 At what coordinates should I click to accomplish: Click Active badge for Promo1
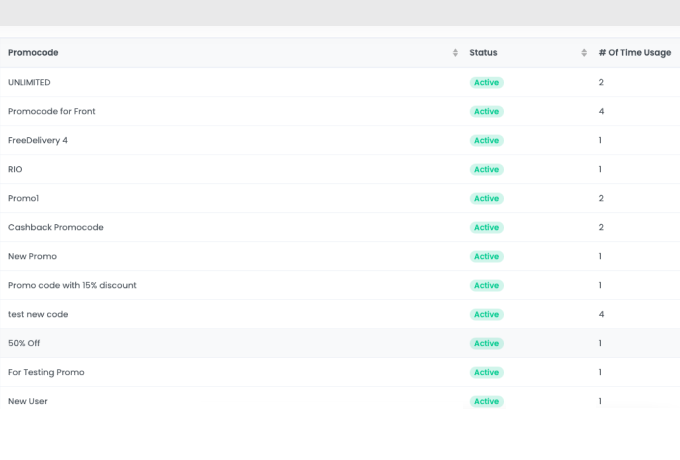click(x=487, y=199)
